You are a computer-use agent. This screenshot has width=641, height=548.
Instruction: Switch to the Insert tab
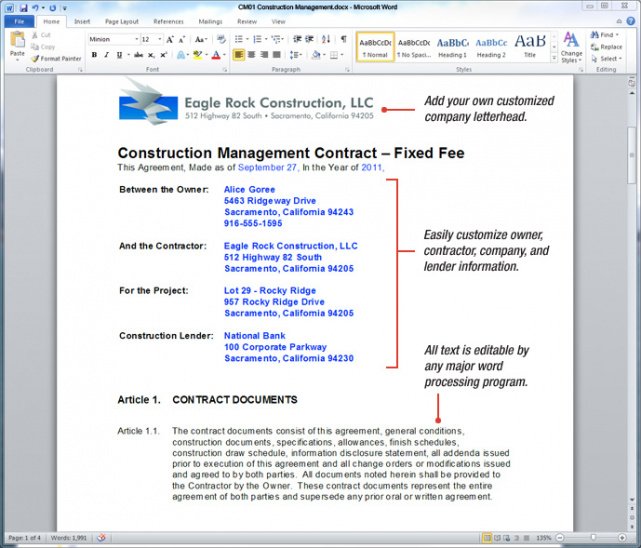(82, 21)
